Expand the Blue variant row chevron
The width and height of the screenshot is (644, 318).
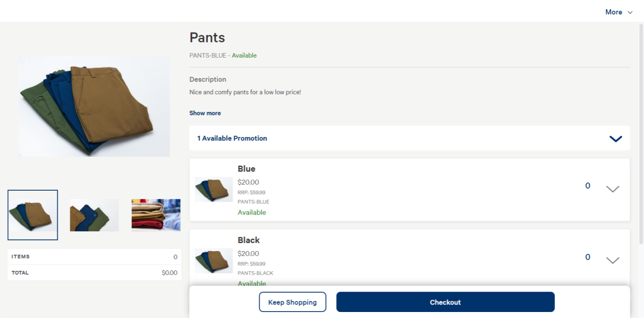612,189
